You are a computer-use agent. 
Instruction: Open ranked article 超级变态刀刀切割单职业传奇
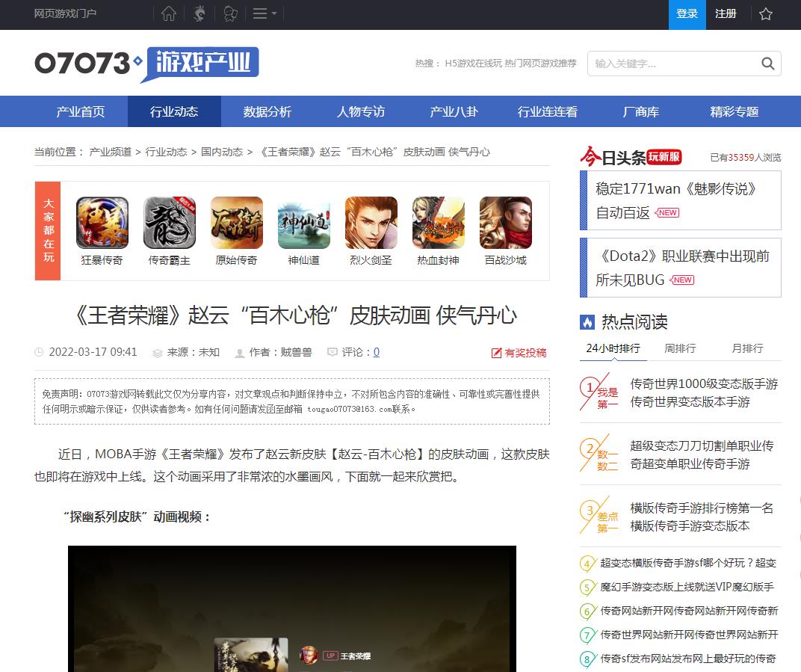pyautogui.click(x=702, y=454)
